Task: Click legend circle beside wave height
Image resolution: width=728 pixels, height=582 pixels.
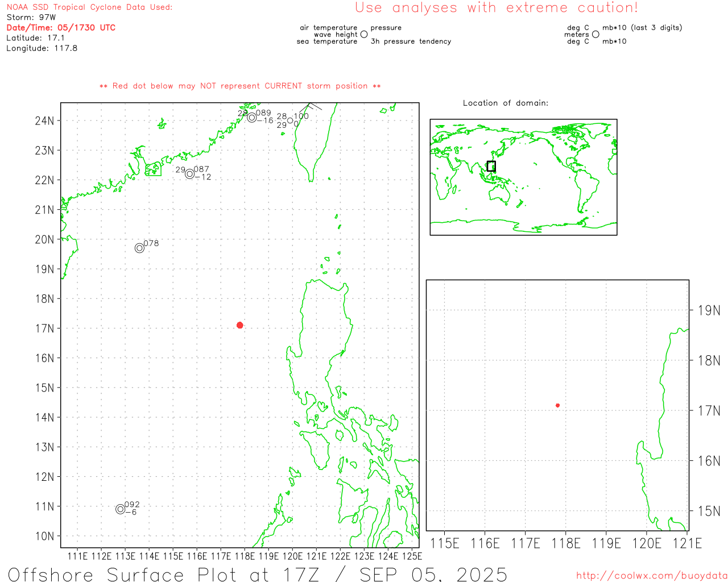Action: point(364,34)
